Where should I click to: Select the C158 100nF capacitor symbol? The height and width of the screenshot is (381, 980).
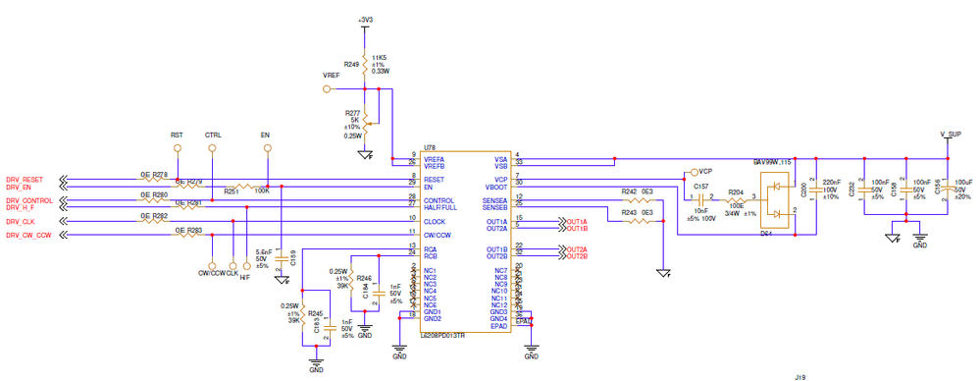[x=906, y=189]
